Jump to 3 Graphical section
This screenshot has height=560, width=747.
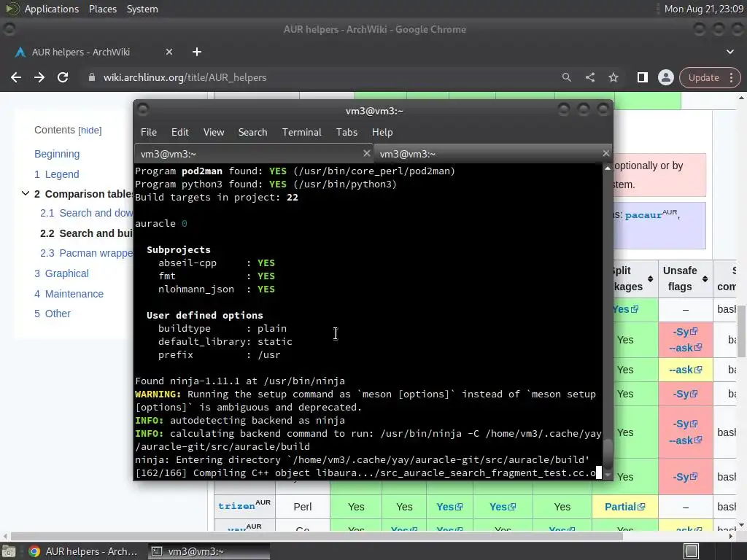coord(61,273)
